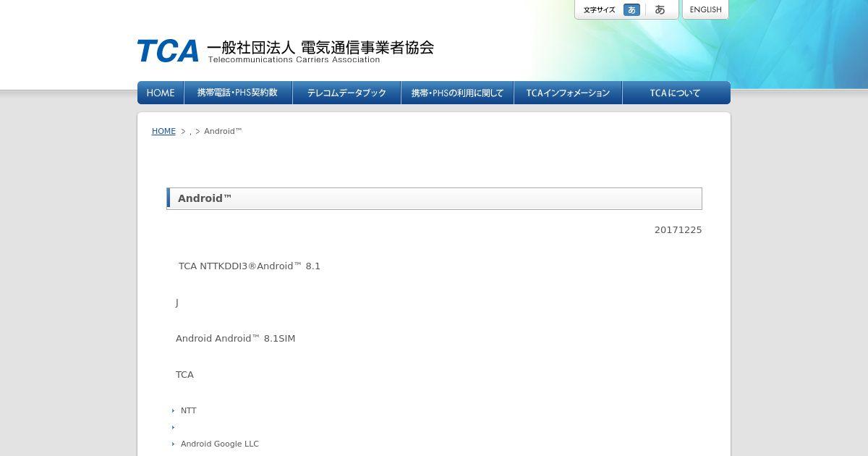Click the TCA NTTKDDI3®Android™ 8.1 paragraph
The width and height of the screenshot is (868, 456).
point(250,266)
